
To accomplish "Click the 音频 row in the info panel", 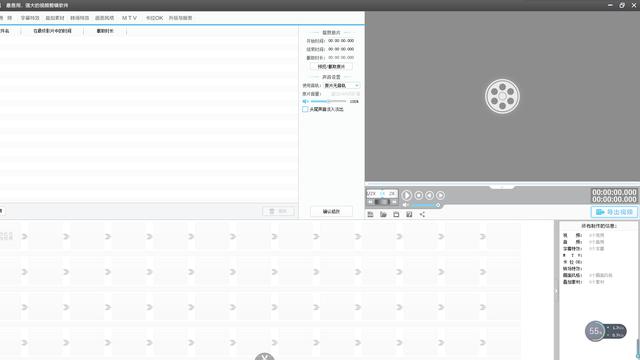I will point(584,242).
